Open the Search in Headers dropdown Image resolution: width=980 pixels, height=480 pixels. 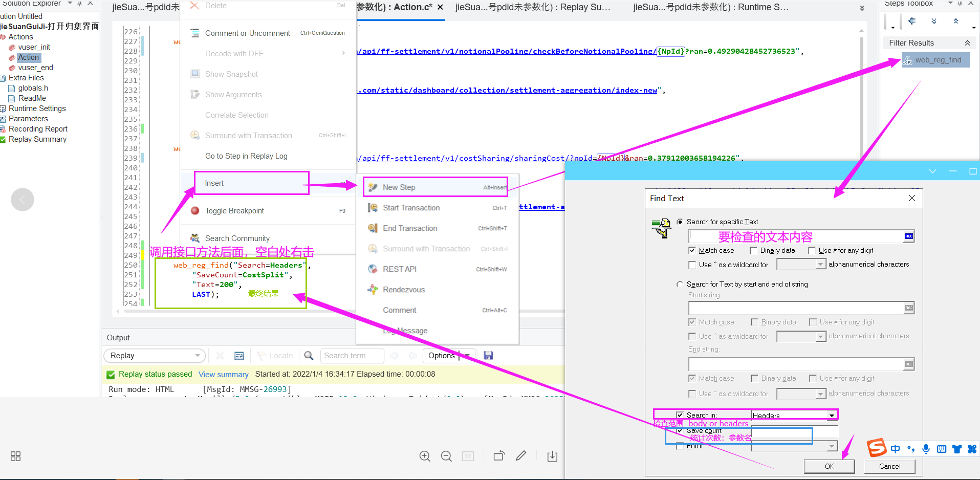point(832,416)
